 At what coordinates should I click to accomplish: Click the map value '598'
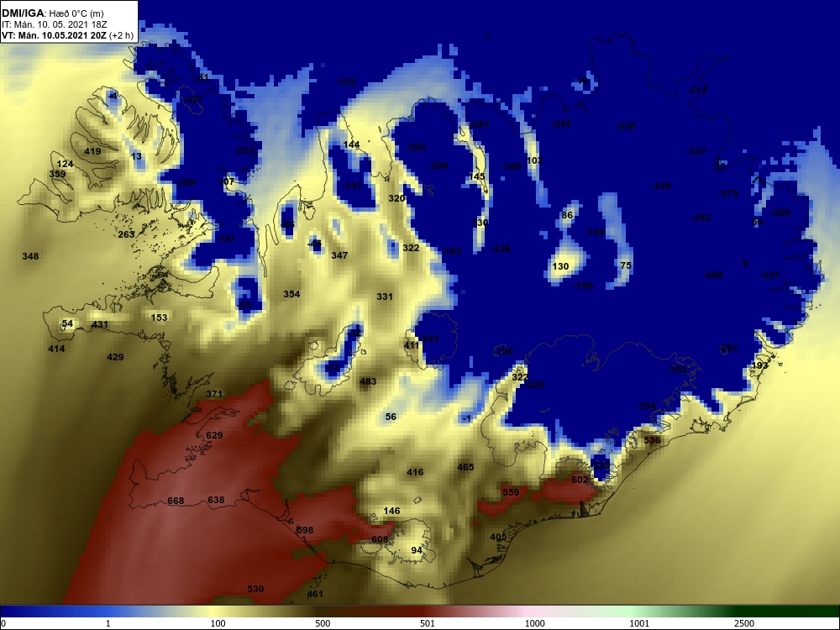305,530
